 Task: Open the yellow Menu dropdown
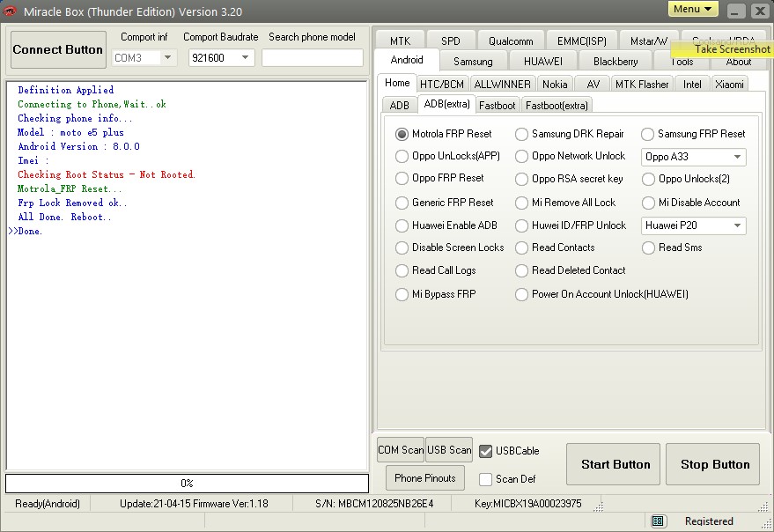click(x=693, y=9)
